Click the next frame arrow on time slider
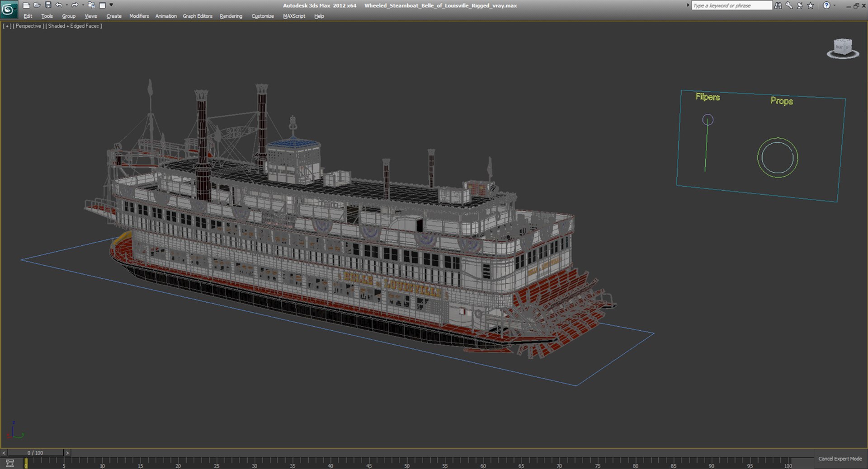The width and height of the screenshot is (868, 469). click(x=67, y=453)
